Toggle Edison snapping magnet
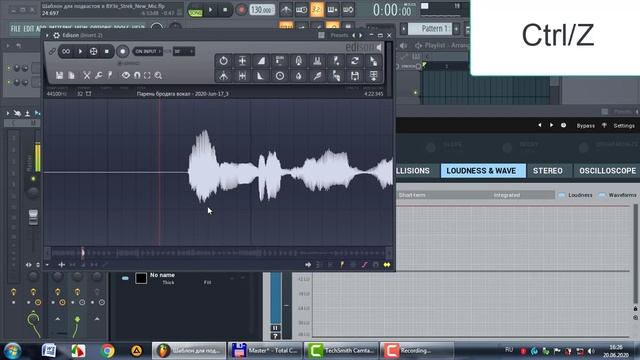640x360 pixels. tap(137, 76)
